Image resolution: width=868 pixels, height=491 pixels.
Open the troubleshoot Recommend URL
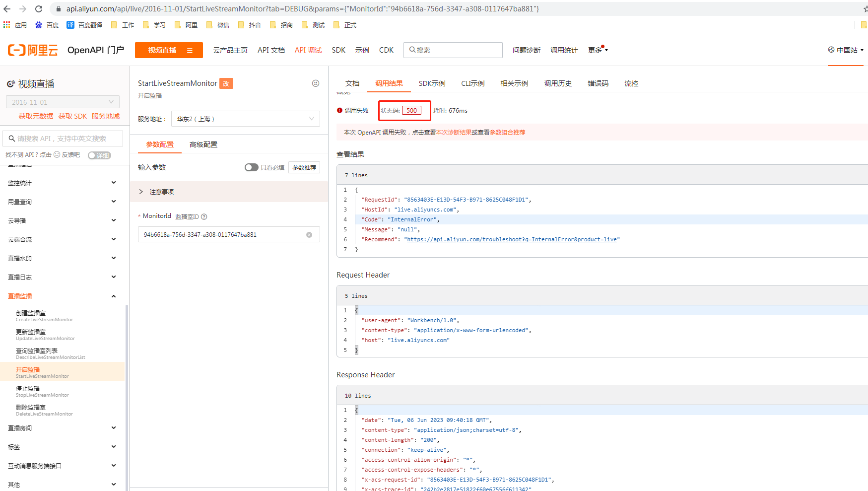(x=512, y=239)
